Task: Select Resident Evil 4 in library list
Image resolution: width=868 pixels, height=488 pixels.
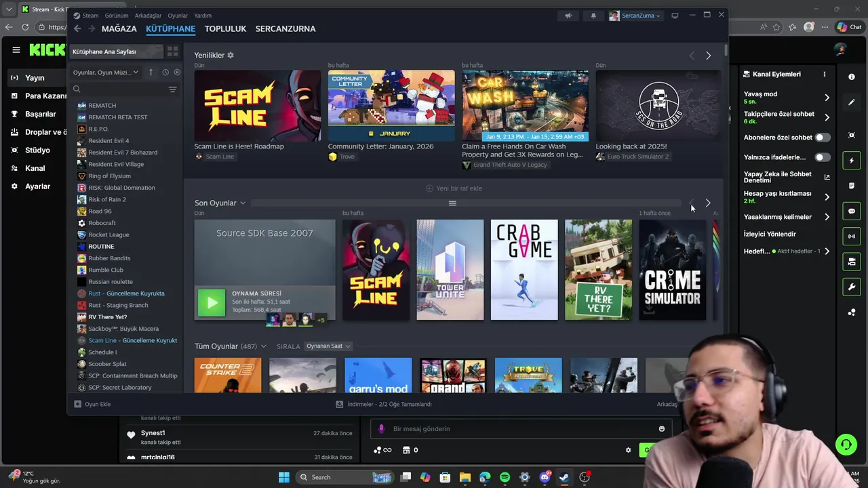Action: pos(108,140)
